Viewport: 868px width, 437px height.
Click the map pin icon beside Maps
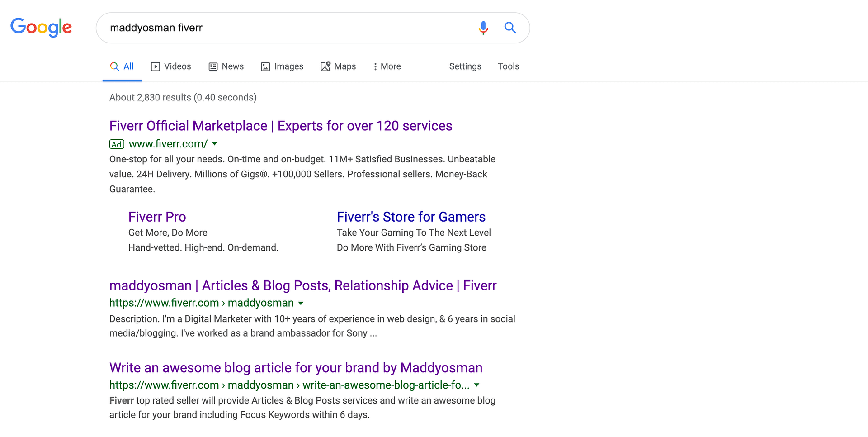(325, 66)
